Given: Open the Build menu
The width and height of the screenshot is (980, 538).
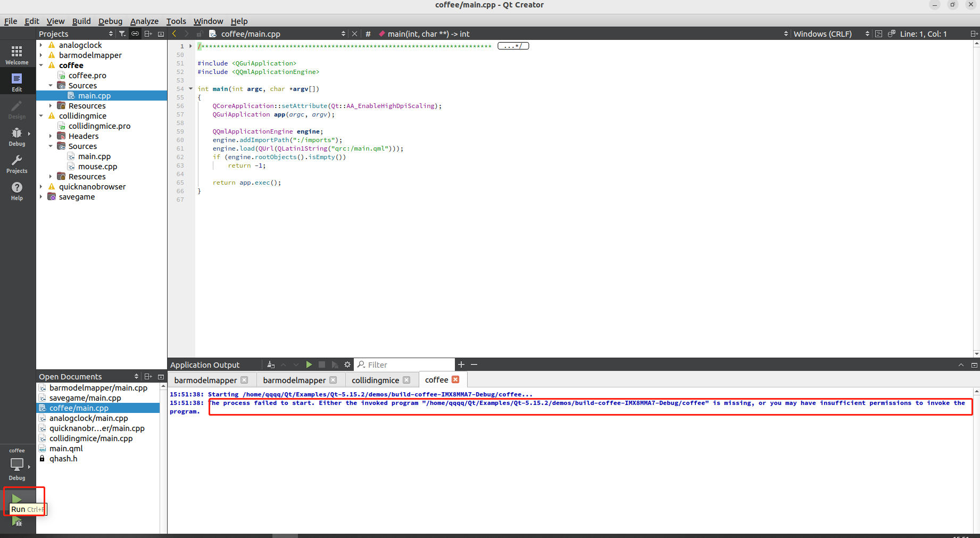Looking at the screenshot, I should (x=81, y=21).
